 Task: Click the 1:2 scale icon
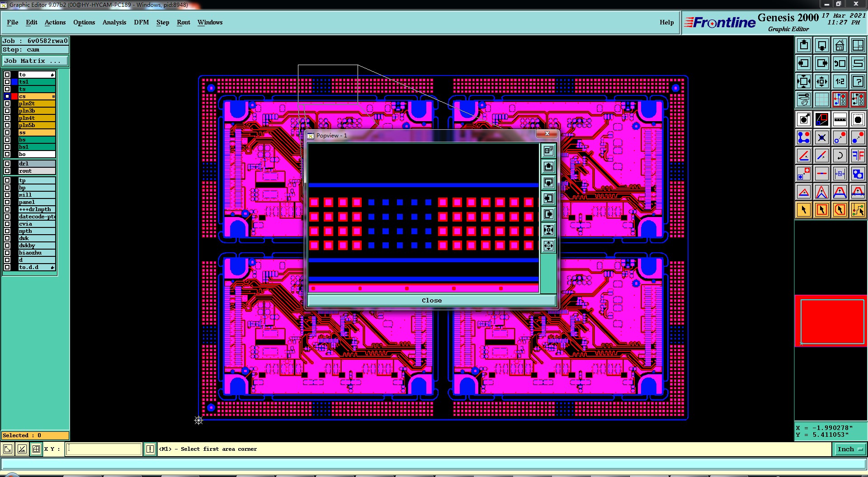coord(840,81)
